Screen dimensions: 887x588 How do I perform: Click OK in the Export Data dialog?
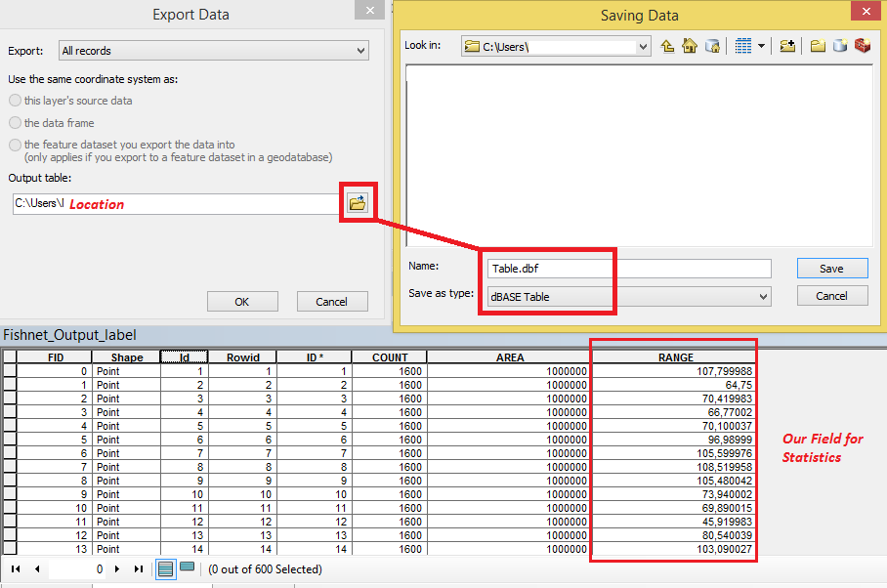(242, 302)
